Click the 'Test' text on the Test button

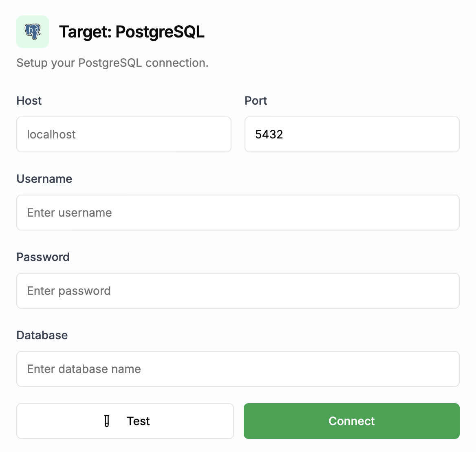click(x=138, y=421)
